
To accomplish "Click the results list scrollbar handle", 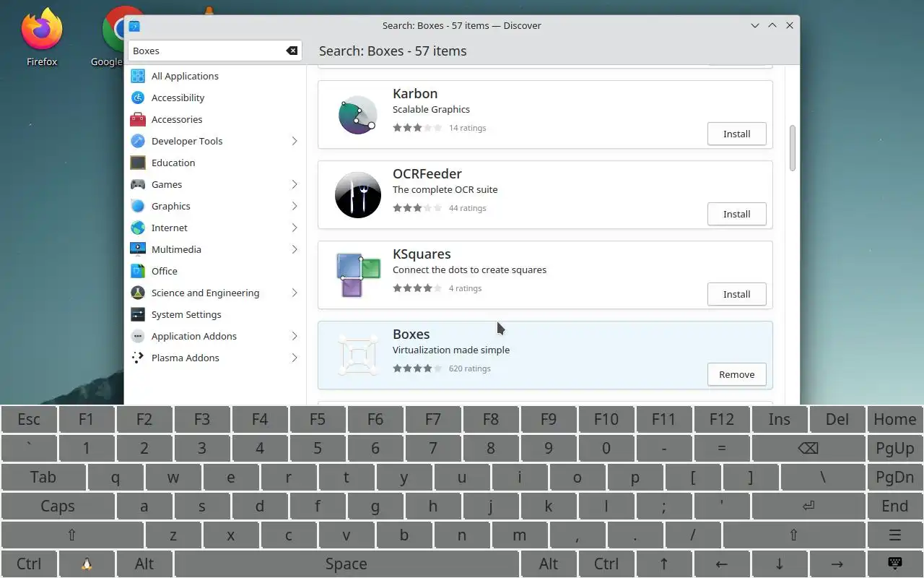I will point(792,148).
